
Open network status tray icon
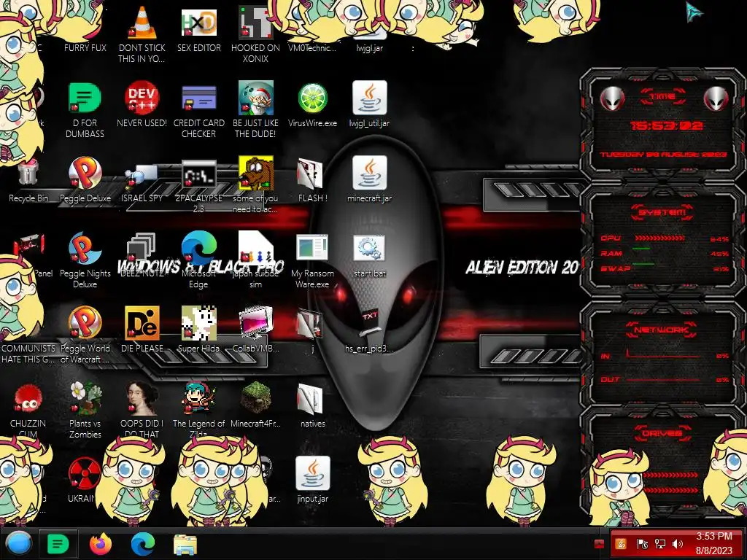pos(659,544)
